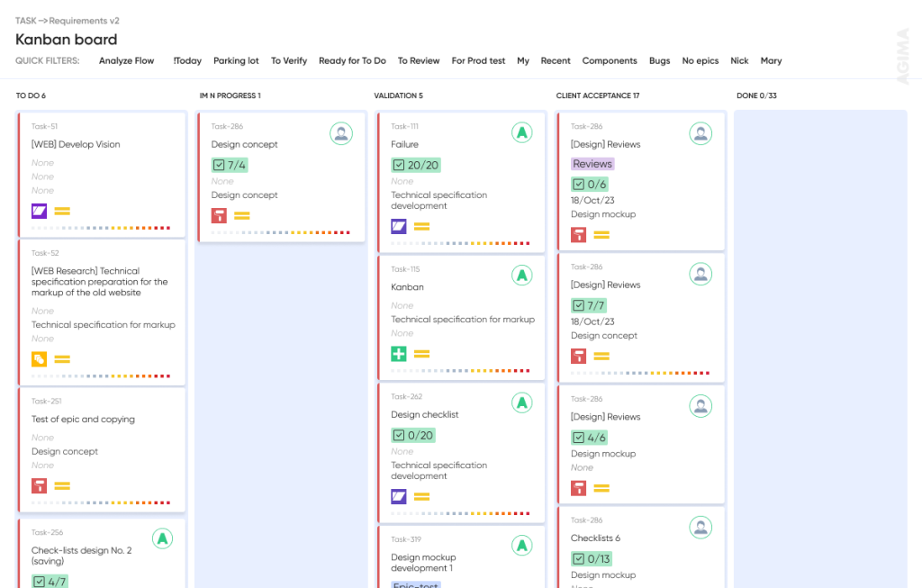Click the "CLIENT ACCEPTANCE 17" column header
Viewport: 922px width, 588px height.
[598, 95]
